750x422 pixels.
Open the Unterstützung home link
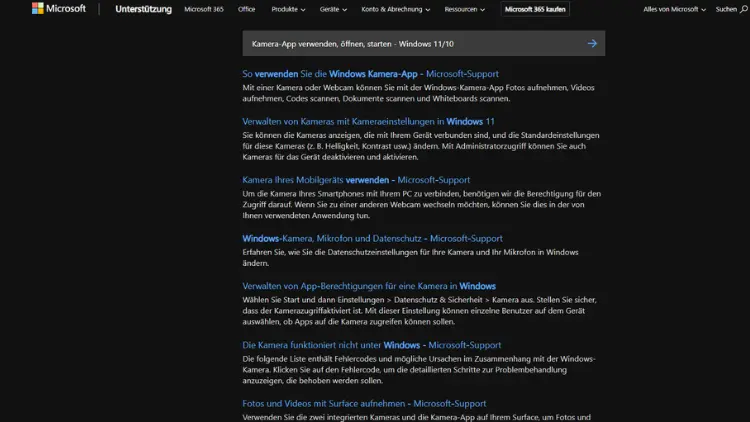coord(143,9)
